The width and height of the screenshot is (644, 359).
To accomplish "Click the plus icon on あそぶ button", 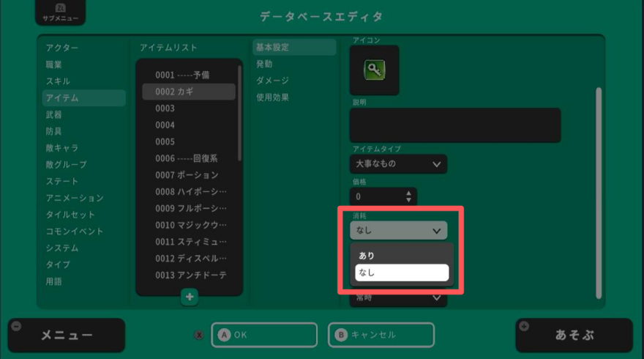I will click(524, 326).
